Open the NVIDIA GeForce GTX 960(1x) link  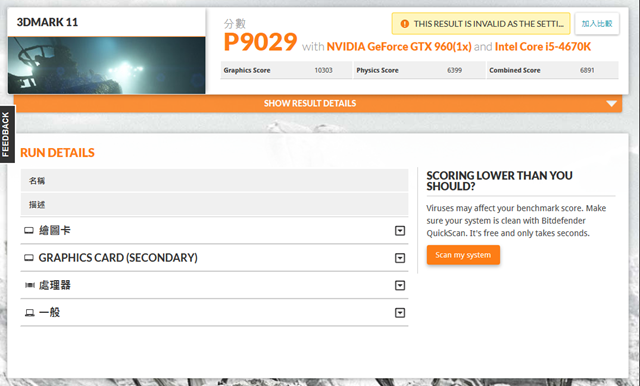click(399, 47)
